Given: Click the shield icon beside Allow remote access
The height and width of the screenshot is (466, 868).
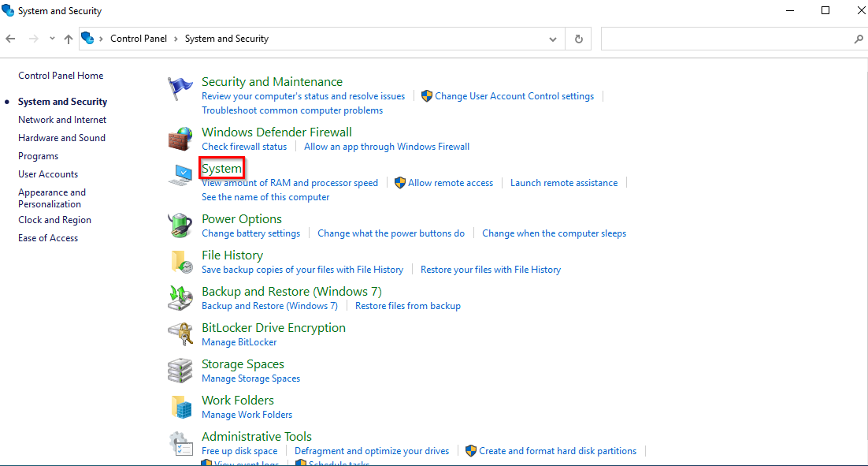Looking at the screenshot, I should click(x=399, y=183).
